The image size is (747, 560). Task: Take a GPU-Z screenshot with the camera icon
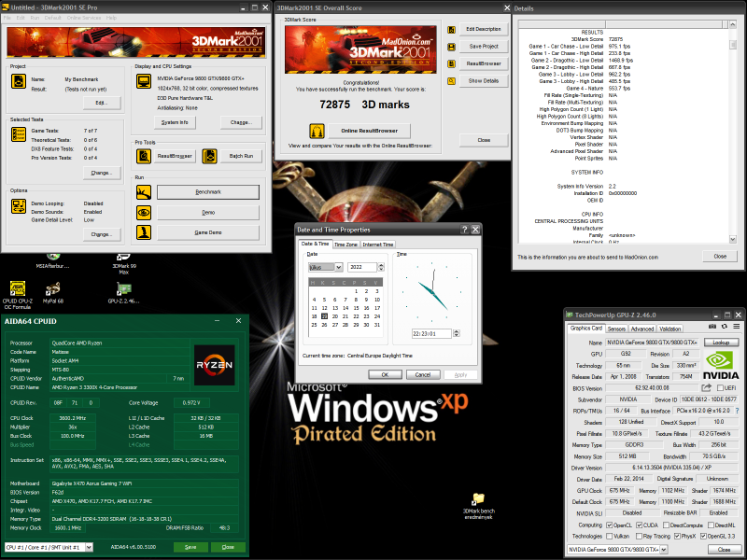click(x=712, y=327)
